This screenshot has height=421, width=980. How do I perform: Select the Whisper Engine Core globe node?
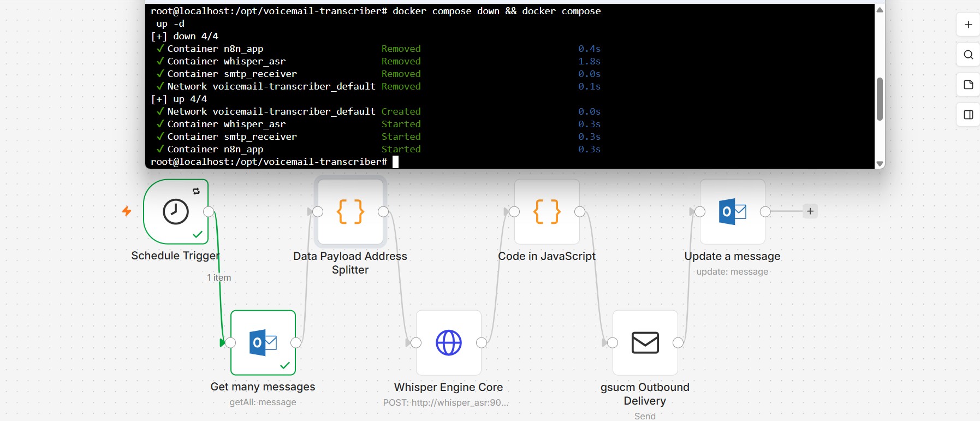click(449, 342)
